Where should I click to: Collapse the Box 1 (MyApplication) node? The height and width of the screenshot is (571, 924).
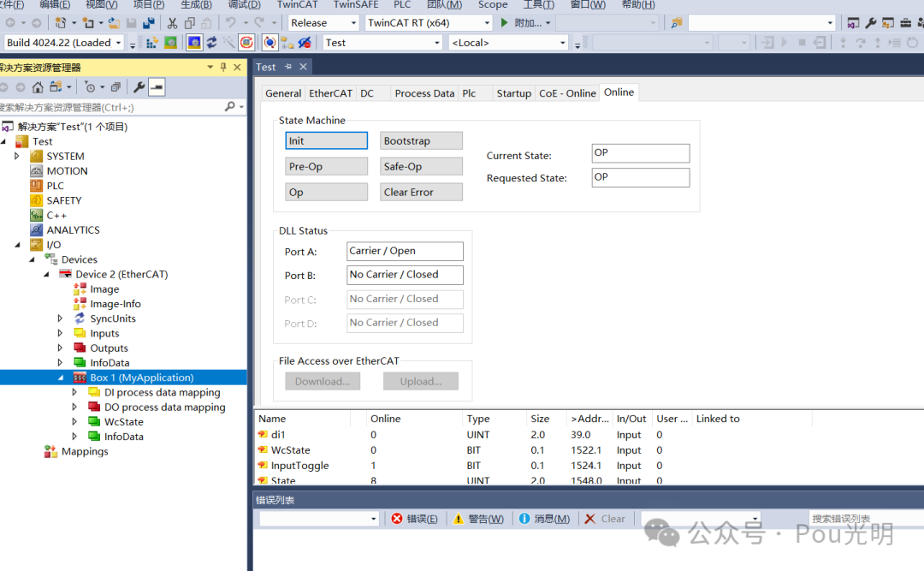point(61,378)
